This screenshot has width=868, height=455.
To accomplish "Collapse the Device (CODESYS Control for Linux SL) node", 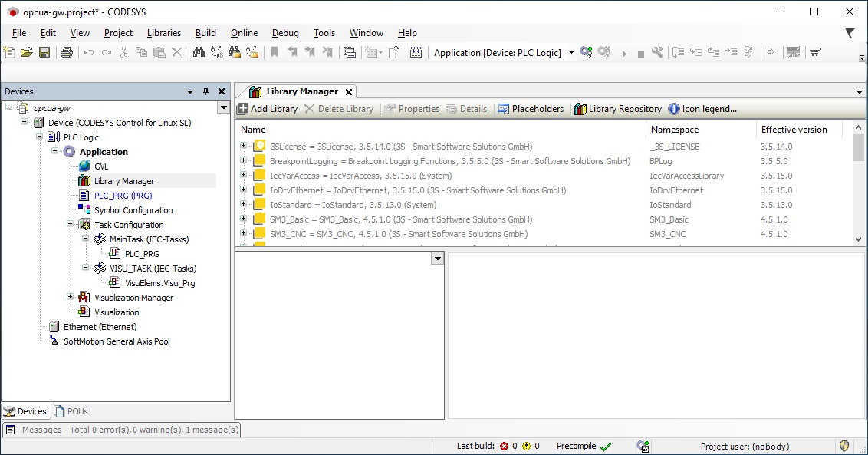I will (25, 122).
